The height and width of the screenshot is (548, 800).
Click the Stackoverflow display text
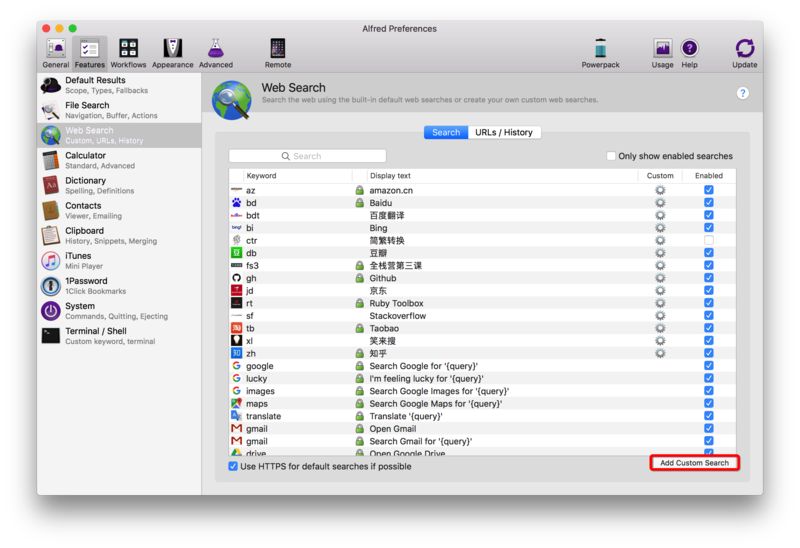[x=397, y=315]
